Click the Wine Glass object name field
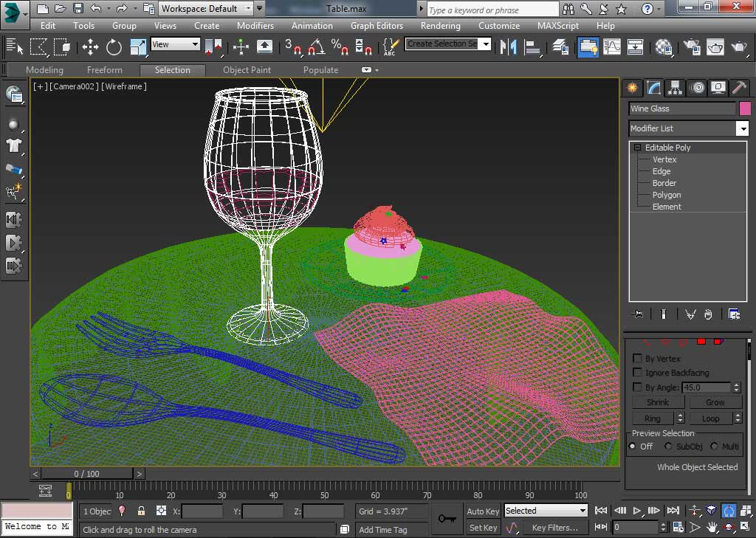756x538 pixels. pyautogui.click(x=681, y=108)
